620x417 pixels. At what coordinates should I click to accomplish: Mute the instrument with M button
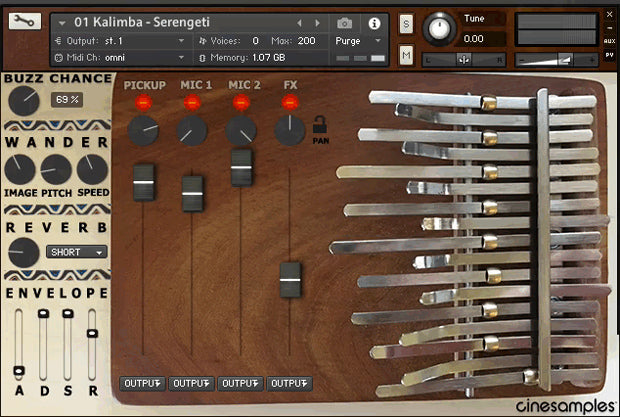[x=407, y=55]
